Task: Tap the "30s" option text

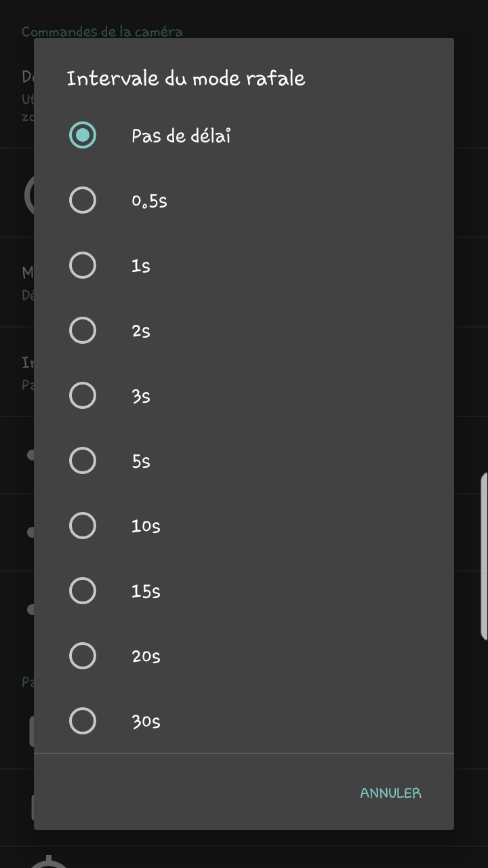Action: (146, 722)
